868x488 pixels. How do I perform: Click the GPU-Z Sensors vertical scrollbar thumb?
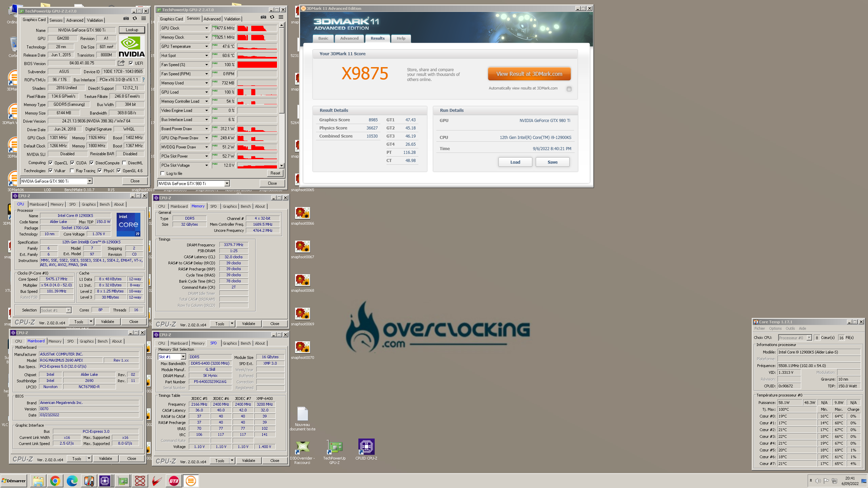pyautogui.click(x=281, y=71)
